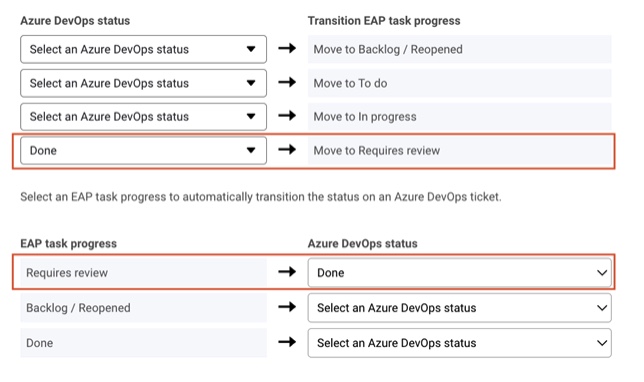Expand status dropdown mapped to Move to To do
Screen dimensions: 644x382
[x=143, y=83]
